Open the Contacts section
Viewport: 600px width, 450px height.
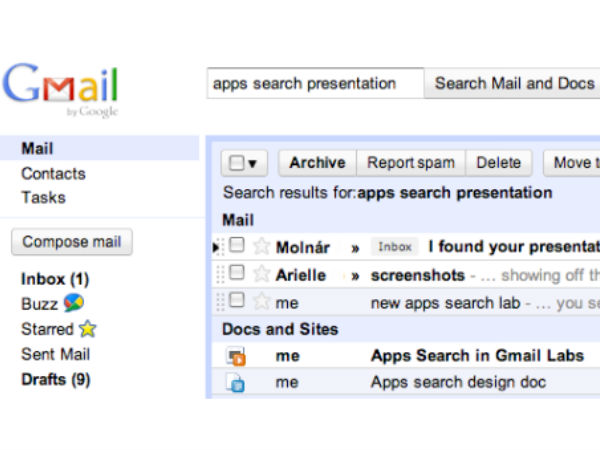pyautogui.click(x=53, y=173)
